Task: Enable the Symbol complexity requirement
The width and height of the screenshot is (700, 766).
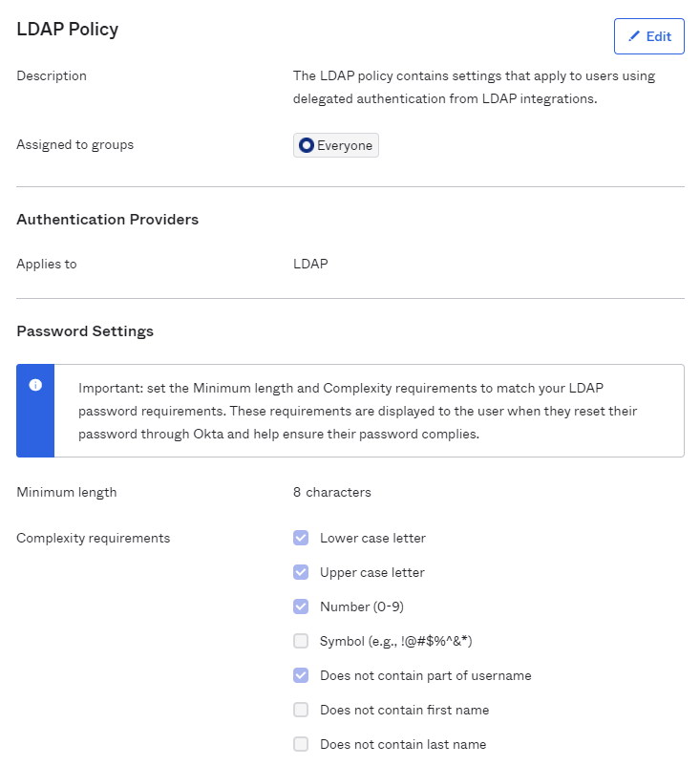Action: coord(301,641)
